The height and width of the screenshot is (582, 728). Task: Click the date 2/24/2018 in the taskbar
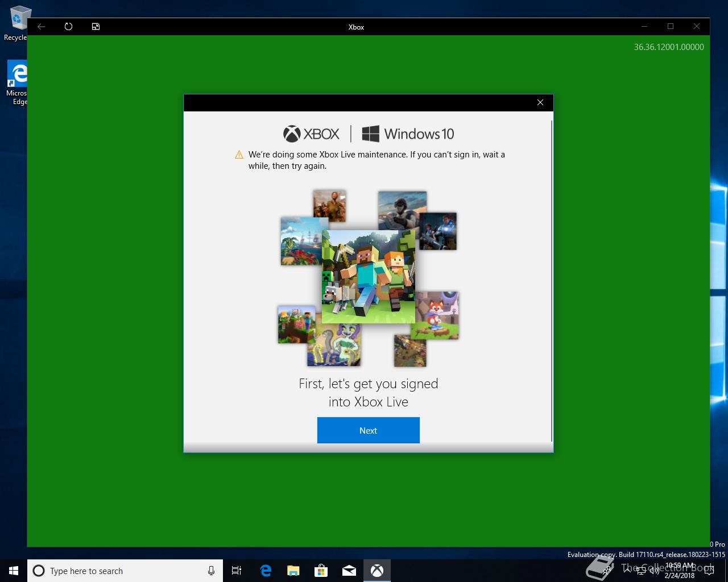coord(680,575)
